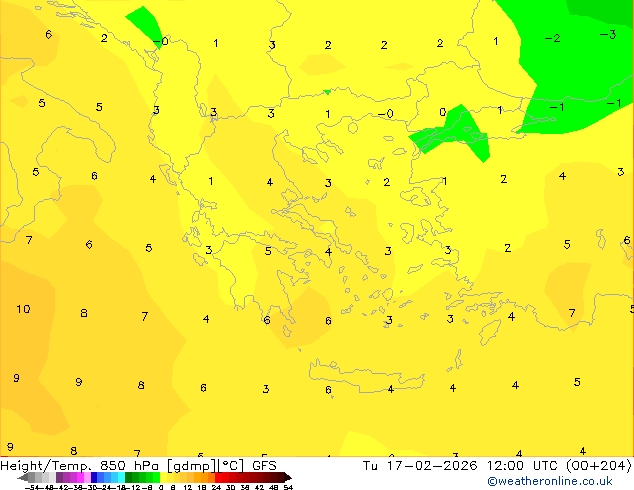The image size is (634, 490).
Task: Pick the bright red swatch above label 24
Action: pyautogui.click(x=219, y=477)
